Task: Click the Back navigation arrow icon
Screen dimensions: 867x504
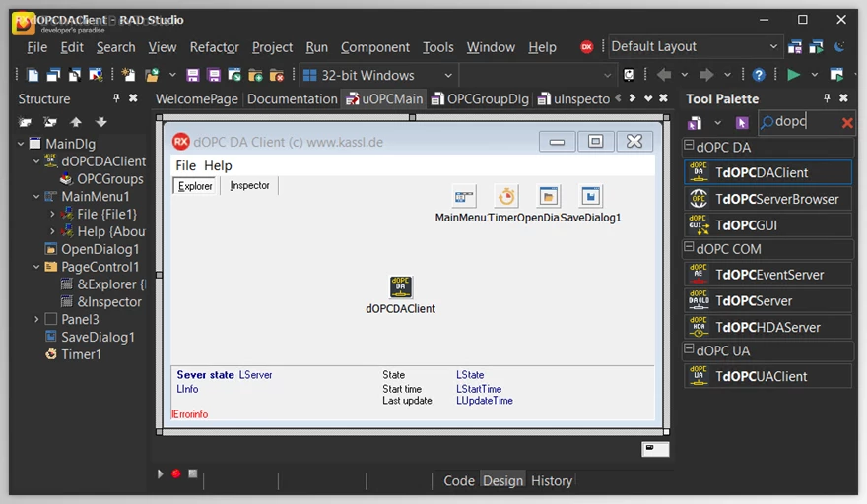Action: coord(664,75)
